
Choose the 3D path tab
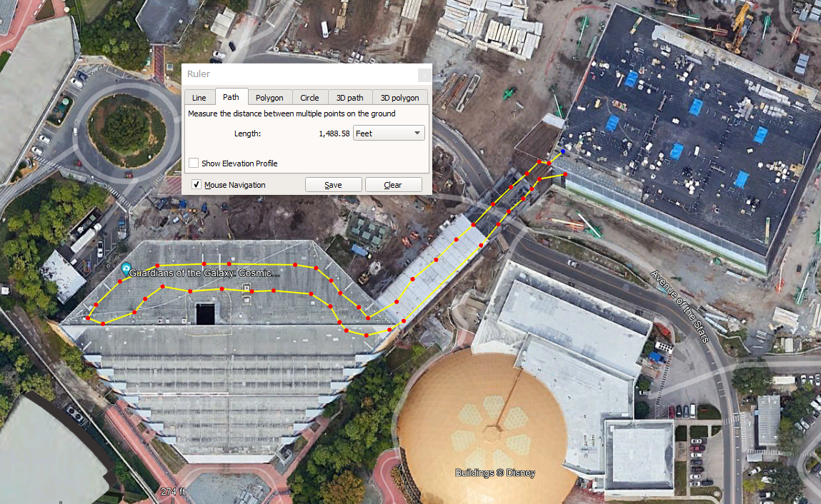point(350,98)
